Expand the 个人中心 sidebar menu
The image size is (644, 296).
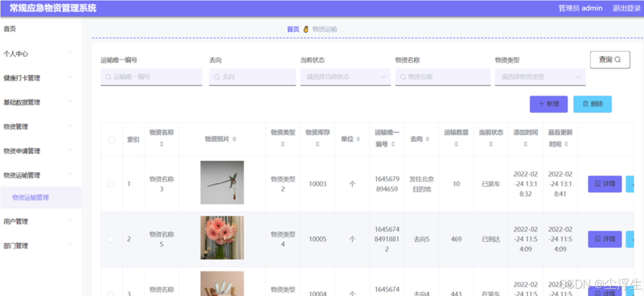[x=41, y=54]
